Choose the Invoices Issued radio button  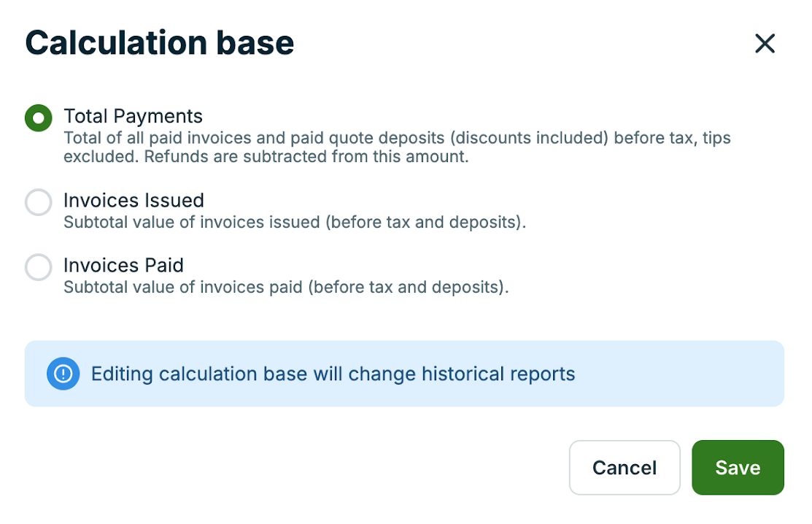39,202
